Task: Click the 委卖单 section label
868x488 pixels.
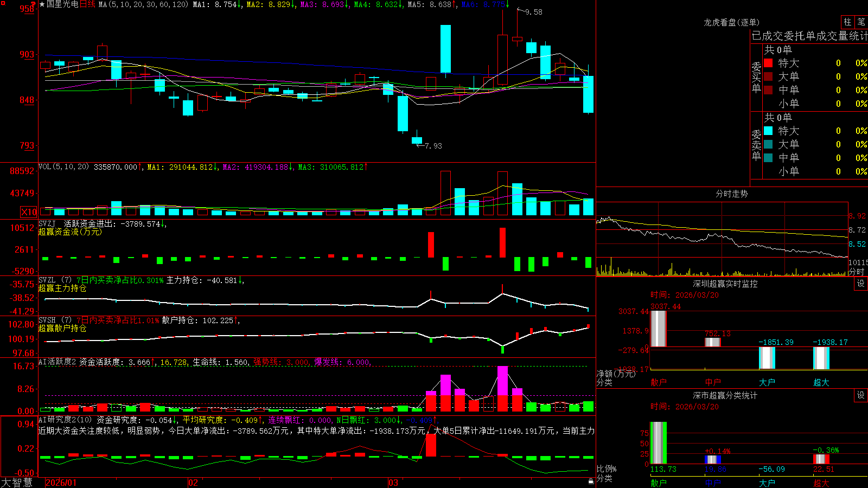Action: pos(756,145)
